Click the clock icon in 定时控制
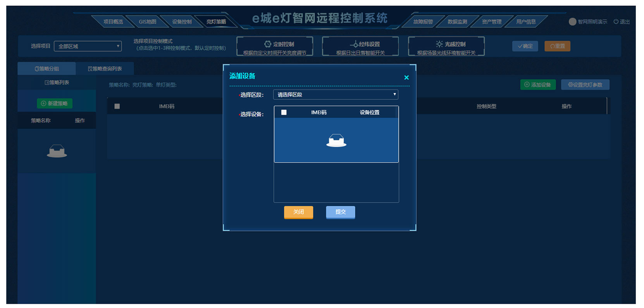This screenshot has height=308, width=644. 268,44
